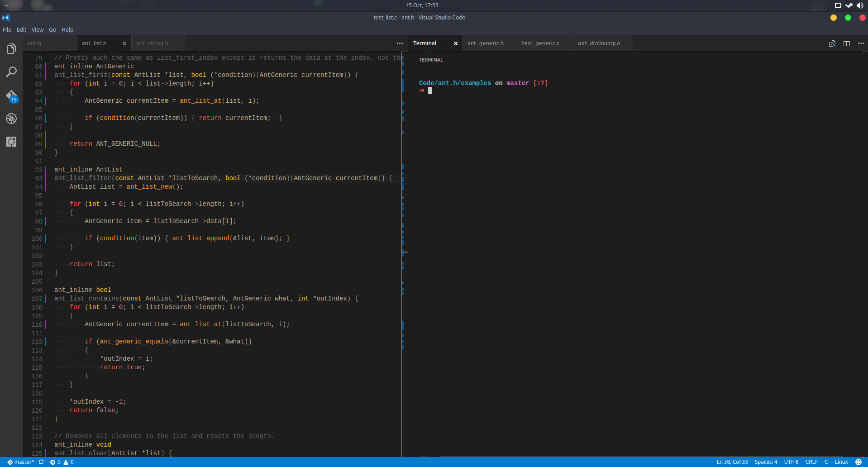Switch to the test_generic.c tab

click(x=545, y=43)
